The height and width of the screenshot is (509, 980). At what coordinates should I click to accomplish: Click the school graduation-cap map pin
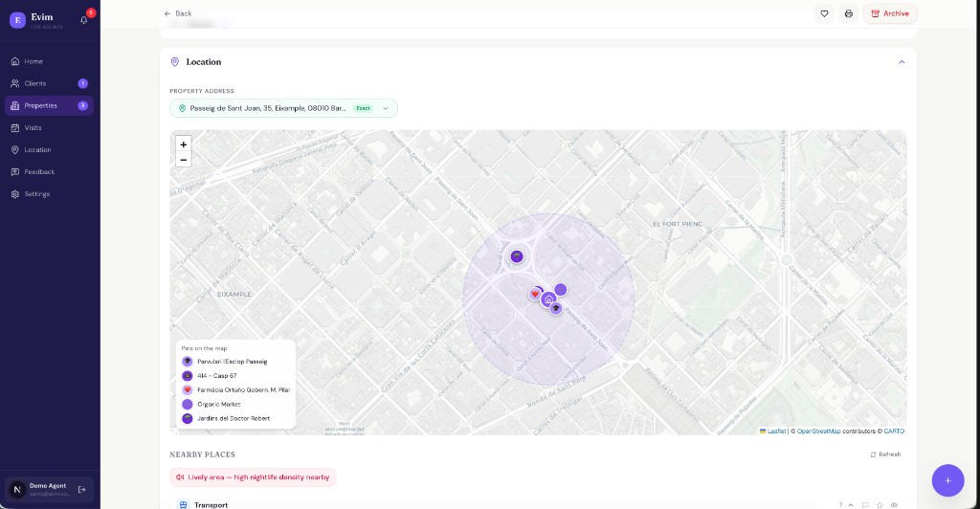(556, 308)
